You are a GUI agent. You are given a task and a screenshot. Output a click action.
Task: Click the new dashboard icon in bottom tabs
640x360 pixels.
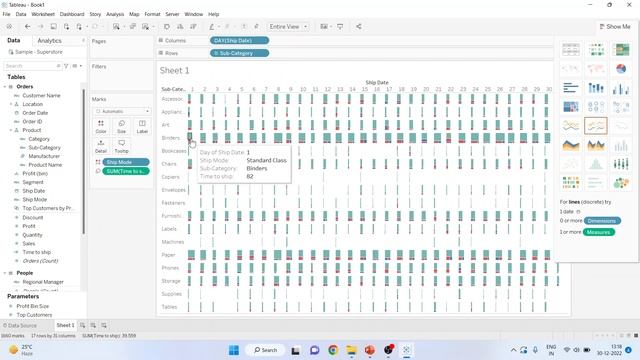click(x=93, y=325)
